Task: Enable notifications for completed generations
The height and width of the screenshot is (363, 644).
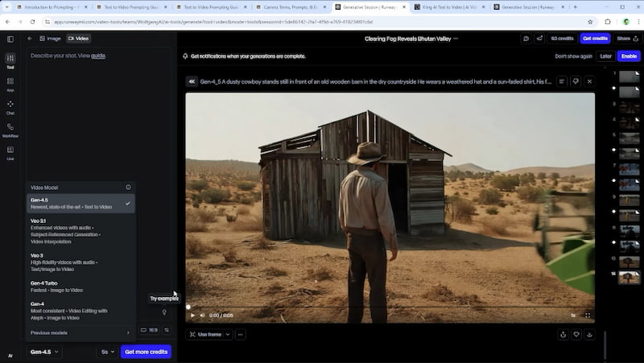Action: (x=629, y=56)
